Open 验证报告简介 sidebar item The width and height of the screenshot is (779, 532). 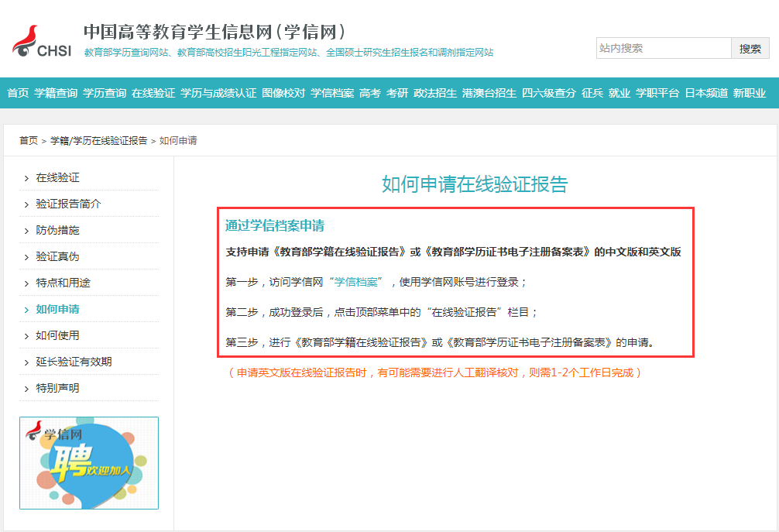[x=68, y=204]
